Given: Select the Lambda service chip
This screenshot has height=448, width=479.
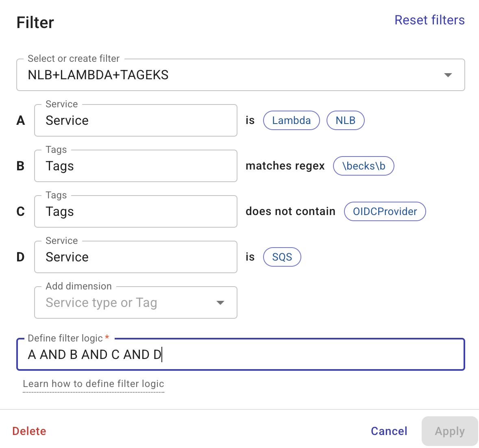Looking at the screenshot, I should (x=291, y=120).
